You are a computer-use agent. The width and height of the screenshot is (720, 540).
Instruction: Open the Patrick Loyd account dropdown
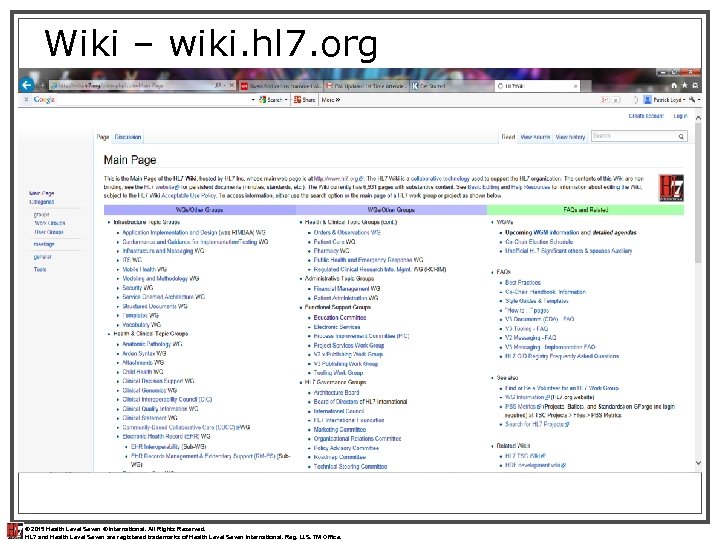pyautogui.click(x=664, y=100)
